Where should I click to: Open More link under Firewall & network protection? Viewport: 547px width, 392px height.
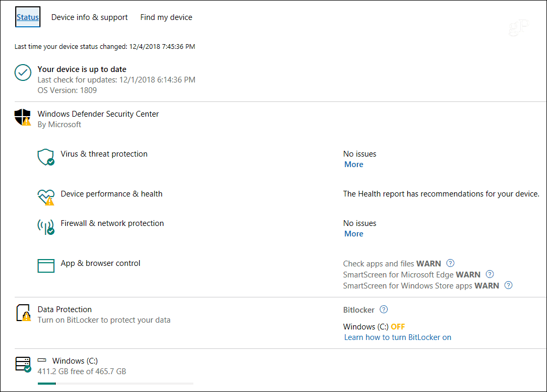point(354,234)
